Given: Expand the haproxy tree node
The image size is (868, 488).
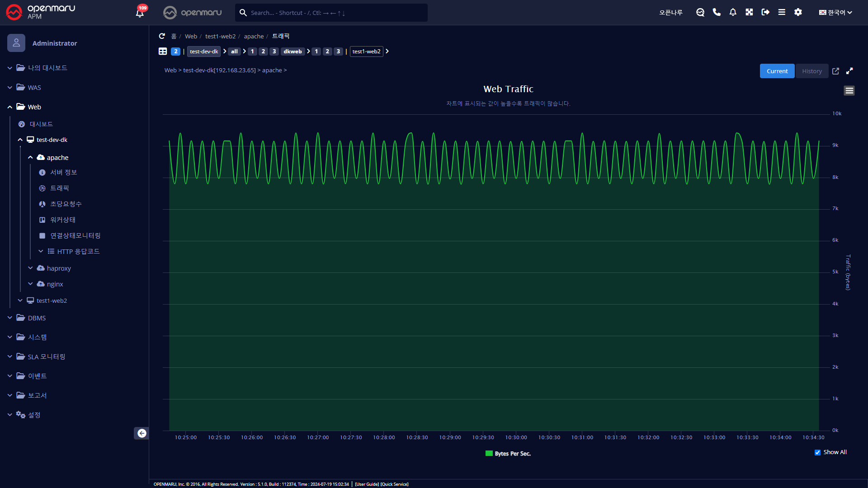Looking at the screenshot, I should (30, 268).
